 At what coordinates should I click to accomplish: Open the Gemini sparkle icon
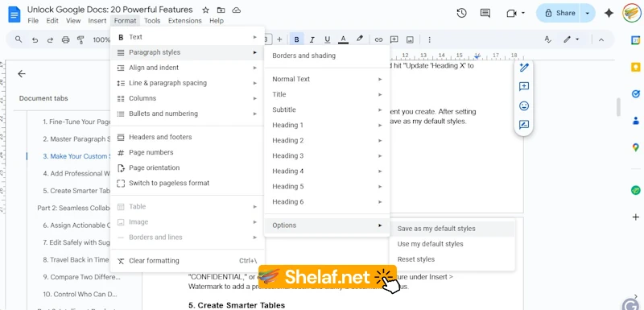(609, 13)
